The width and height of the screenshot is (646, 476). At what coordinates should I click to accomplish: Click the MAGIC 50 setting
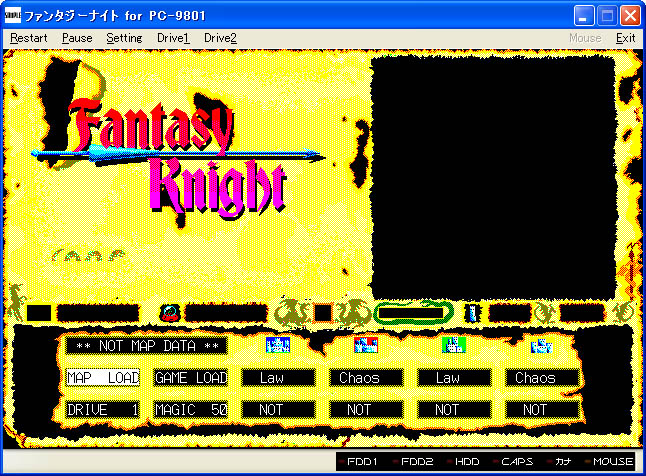191,410
